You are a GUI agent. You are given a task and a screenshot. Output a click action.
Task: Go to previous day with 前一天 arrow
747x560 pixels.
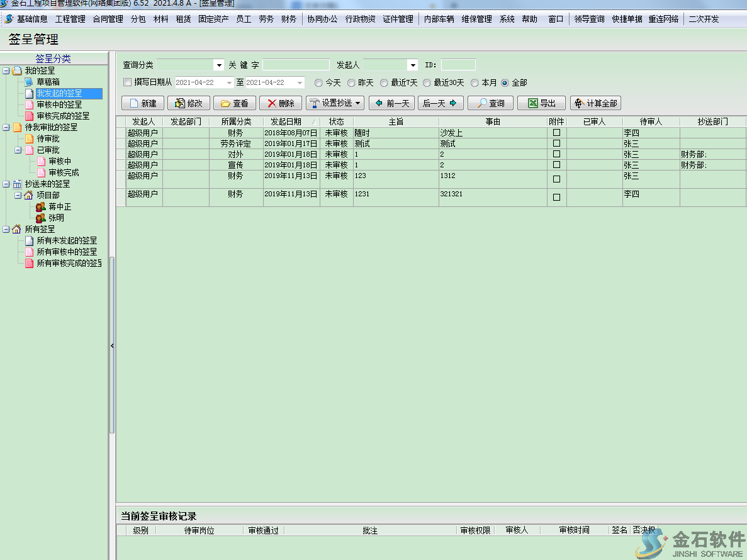[391, 103]
